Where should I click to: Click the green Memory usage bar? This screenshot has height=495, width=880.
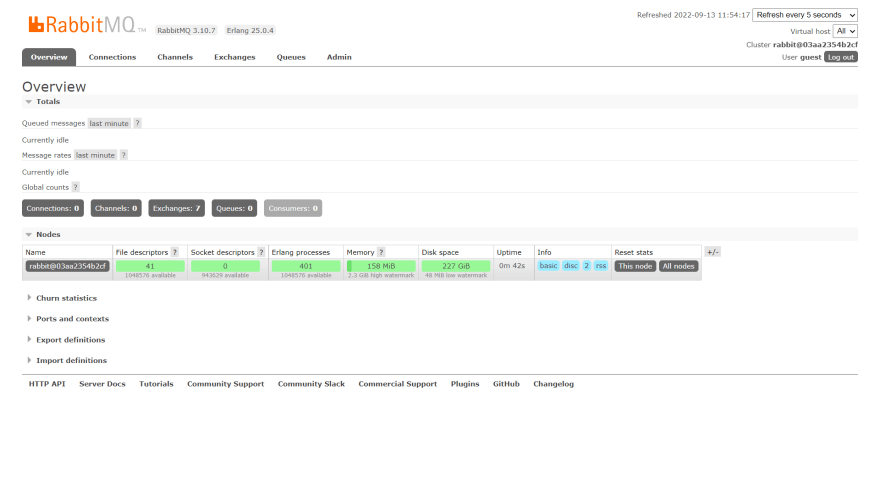[381, 266]
